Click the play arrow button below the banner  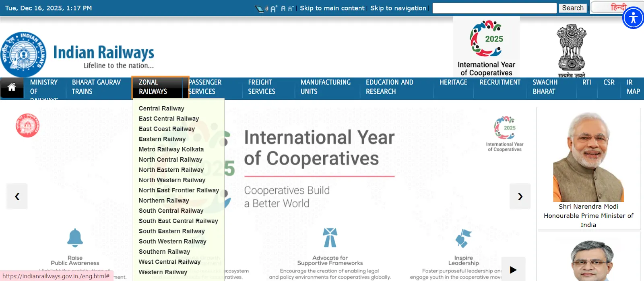click(x=513, y=270)
